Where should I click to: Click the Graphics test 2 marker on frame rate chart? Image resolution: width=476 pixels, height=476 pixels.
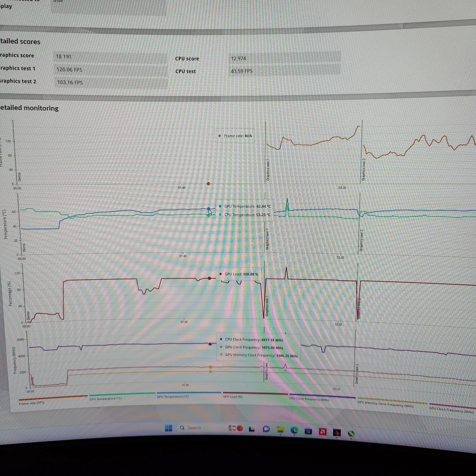pyautogui.click(x=363, y=169)
